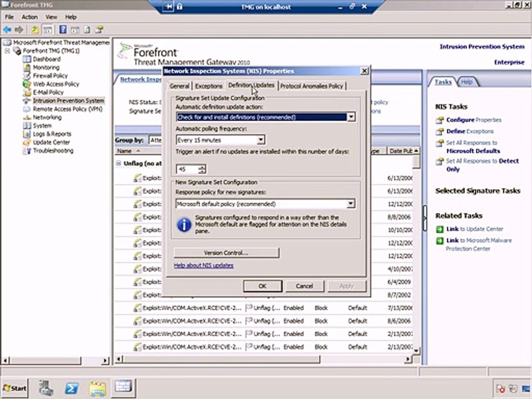Screen dimensions: 532x399
Task: Click Set All Responses to Detect Only
Action: pos(482,165)
